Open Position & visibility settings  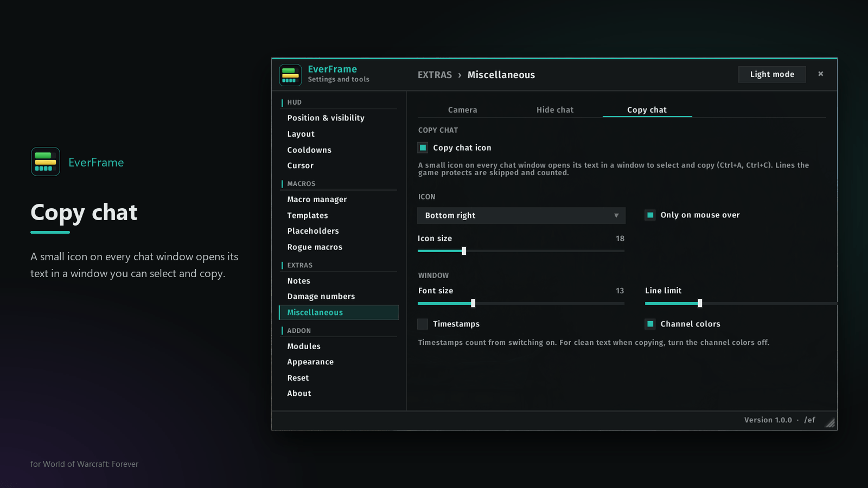(338, 118)
